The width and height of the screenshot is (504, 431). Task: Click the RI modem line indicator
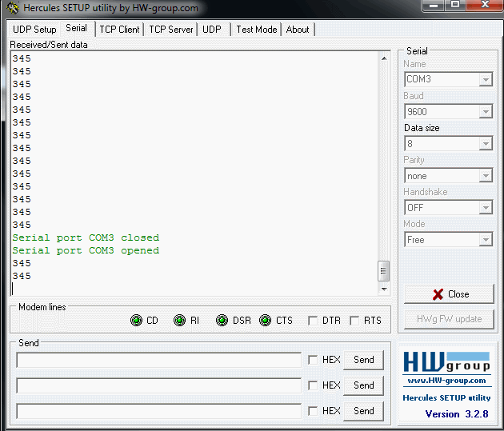pos(179,320)
